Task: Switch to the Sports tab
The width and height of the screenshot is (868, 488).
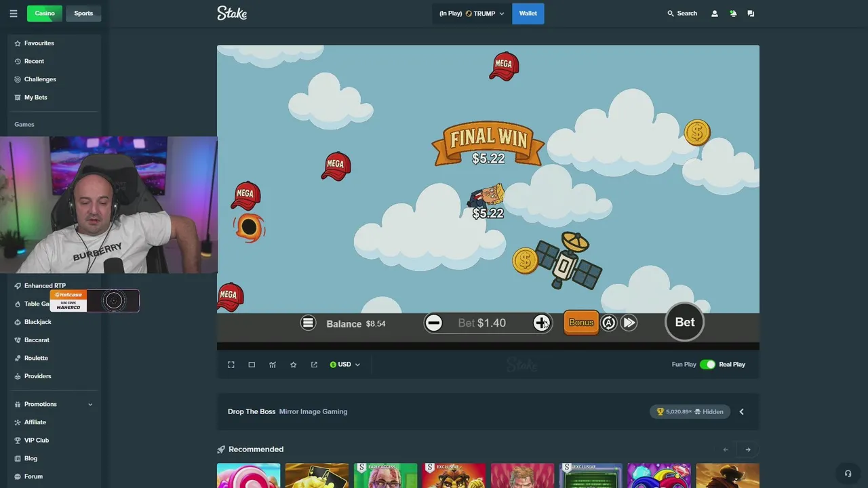Action: pos(83,14)
